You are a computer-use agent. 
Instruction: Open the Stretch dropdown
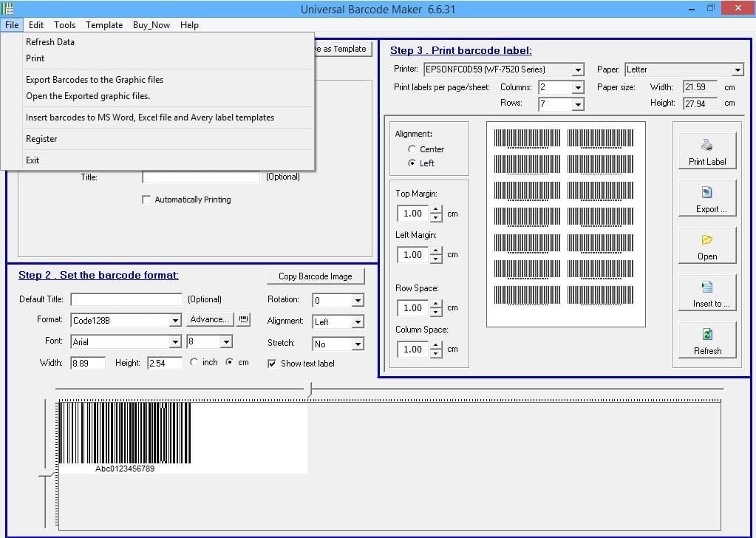(357, 344)
